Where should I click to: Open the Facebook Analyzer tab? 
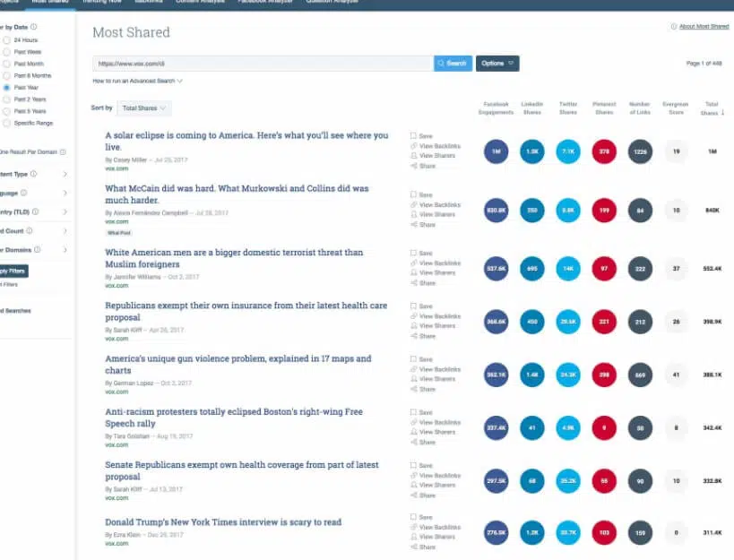pos(263,3)
